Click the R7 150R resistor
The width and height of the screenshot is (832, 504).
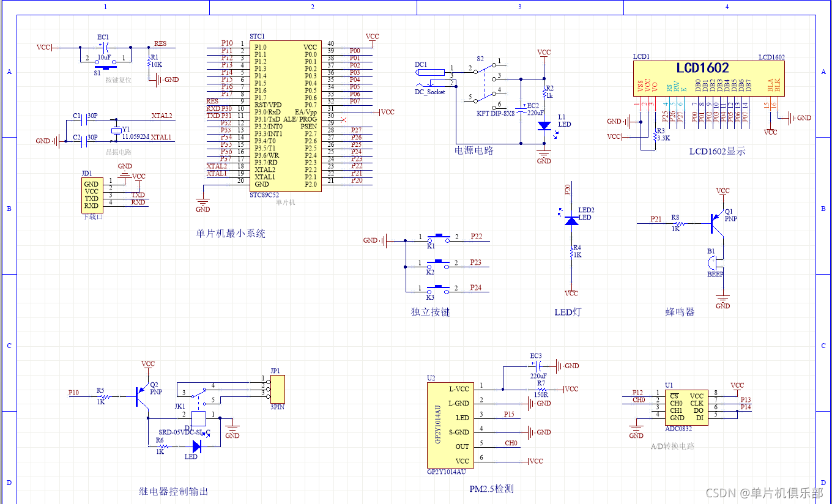pyautogui.click(x=541, y=389)
